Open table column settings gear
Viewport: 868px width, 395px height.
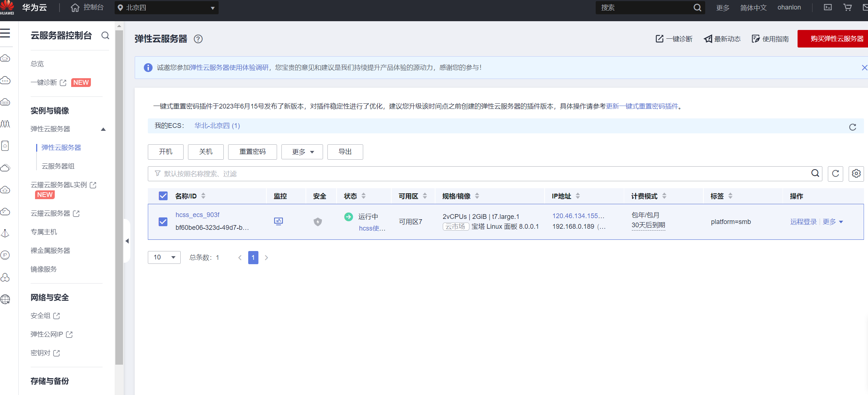[856, 174]
